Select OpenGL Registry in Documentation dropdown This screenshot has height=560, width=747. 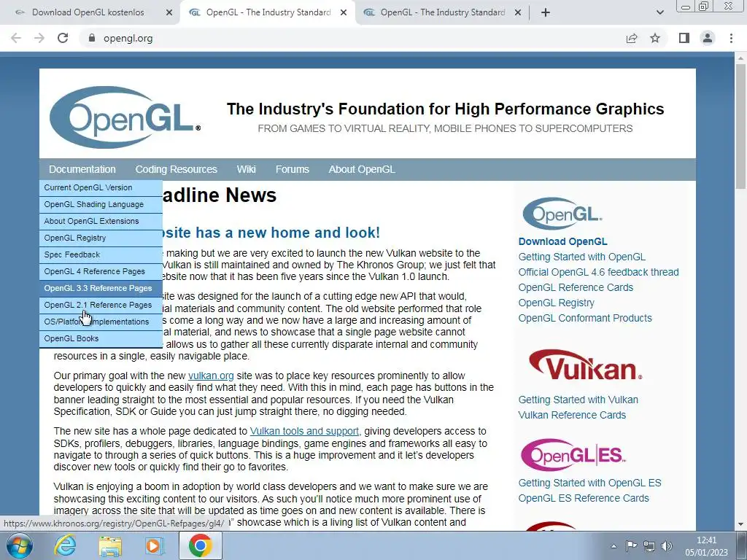click(101, 238)
